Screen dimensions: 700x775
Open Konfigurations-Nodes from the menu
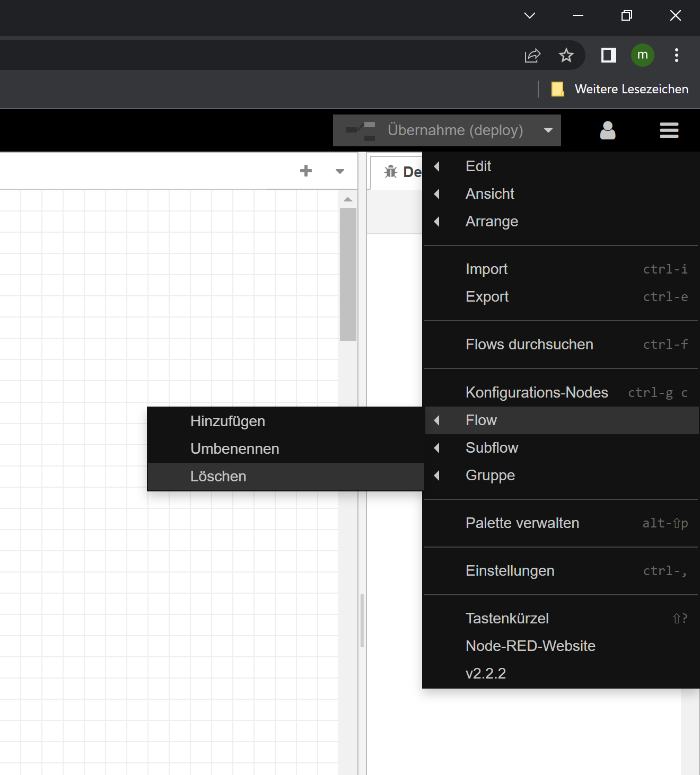click(x=561, y=393)
